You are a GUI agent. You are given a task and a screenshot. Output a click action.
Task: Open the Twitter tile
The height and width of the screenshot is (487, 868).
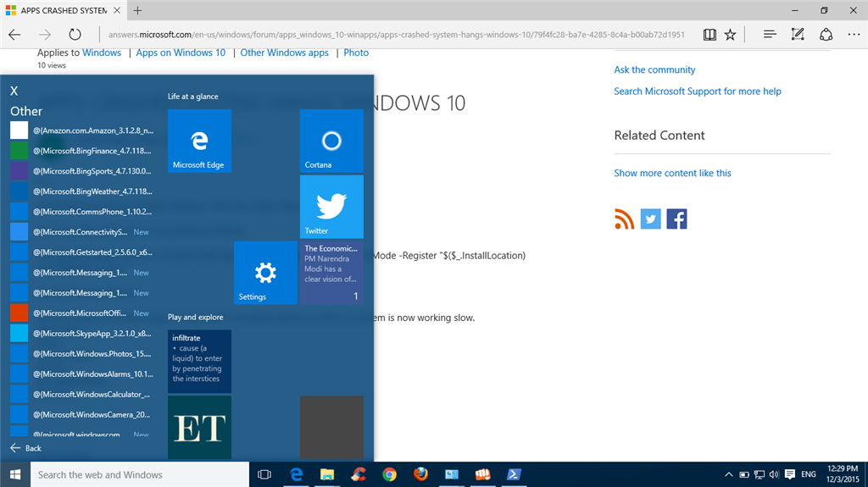tap(331, 207)
